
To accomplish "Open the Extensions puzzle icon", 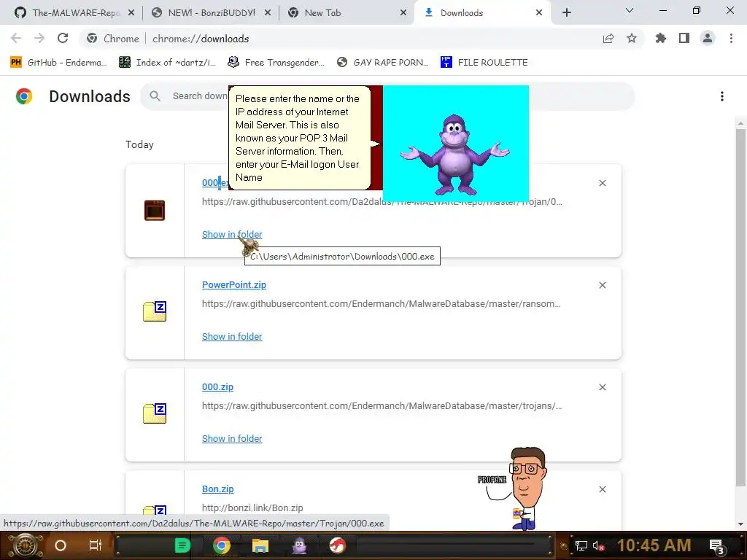I will [x=661, y=39].
